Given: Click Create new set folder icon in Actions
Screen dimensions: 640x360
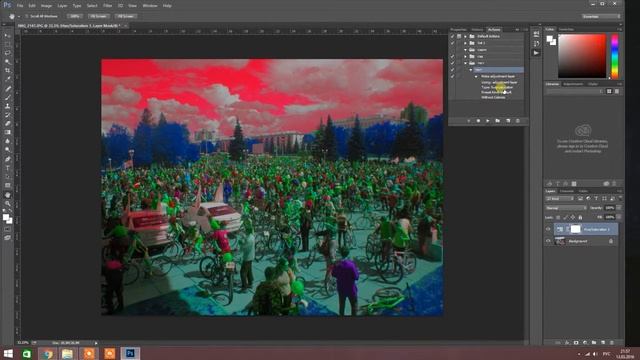Looking at the screenshot, I should point(498,121).
